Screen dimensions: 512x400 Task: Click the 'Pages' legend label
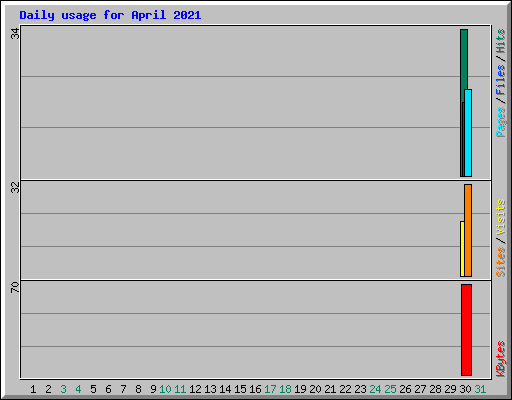click(500, 122)
